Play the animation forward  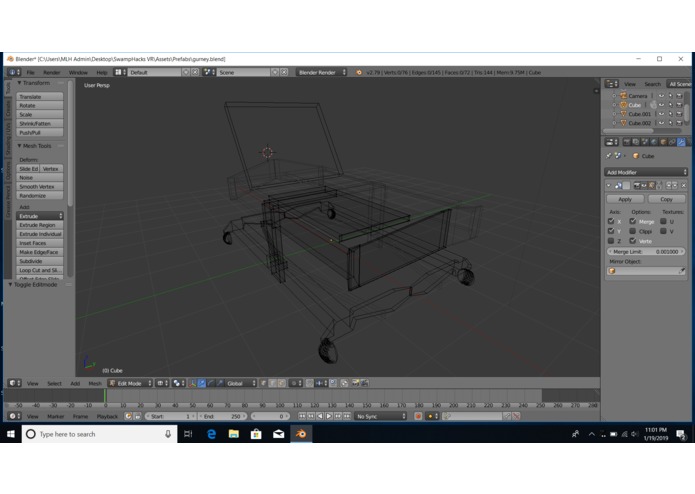(329, 416)
